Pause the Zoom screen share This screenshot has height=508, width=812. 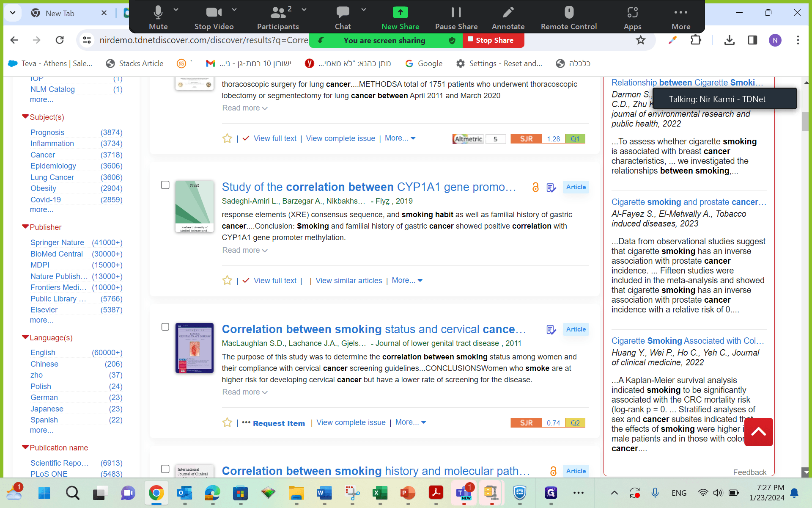tap(456, 18)
